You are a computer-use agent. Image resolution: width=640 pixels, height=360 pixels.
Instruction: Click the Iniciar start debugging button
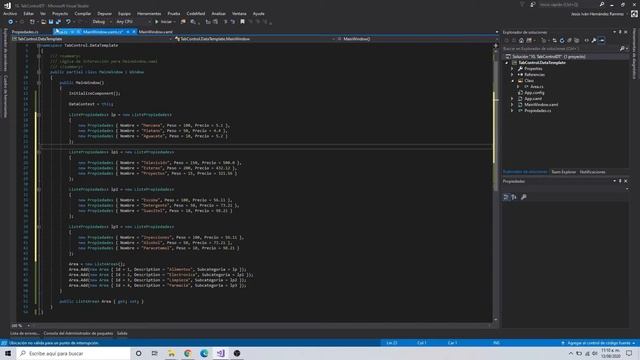point(163,22)
